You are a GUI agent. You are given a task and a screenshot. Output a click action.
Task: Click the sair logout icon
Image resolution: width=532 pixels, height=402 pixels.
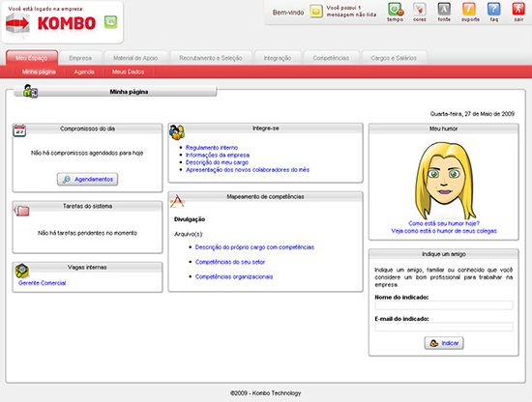pos(518,9)
